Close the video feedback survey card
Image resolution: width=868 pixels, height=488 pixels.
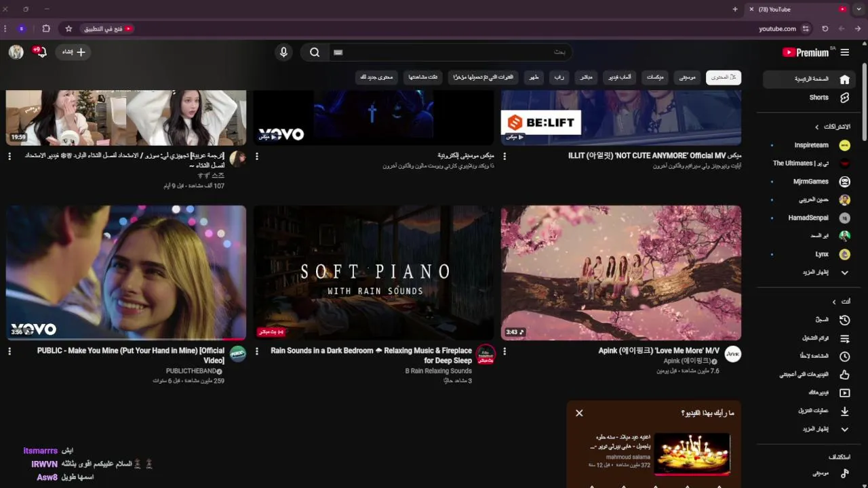(579, 413)
